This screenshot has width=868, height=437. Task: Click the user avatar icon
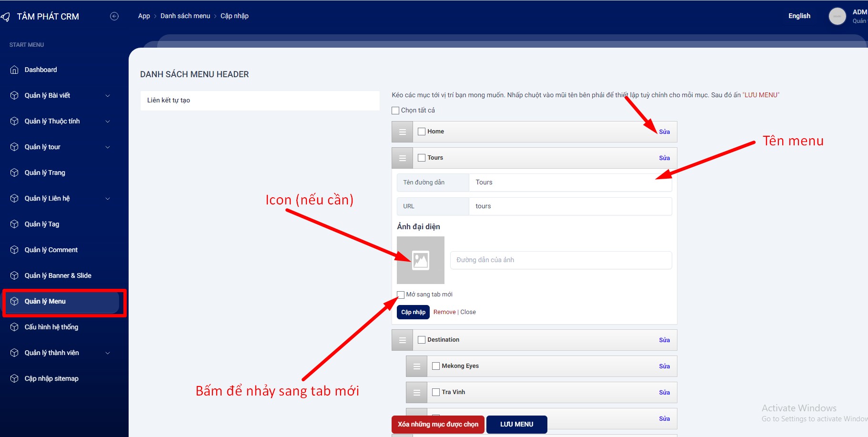point(837,16)
